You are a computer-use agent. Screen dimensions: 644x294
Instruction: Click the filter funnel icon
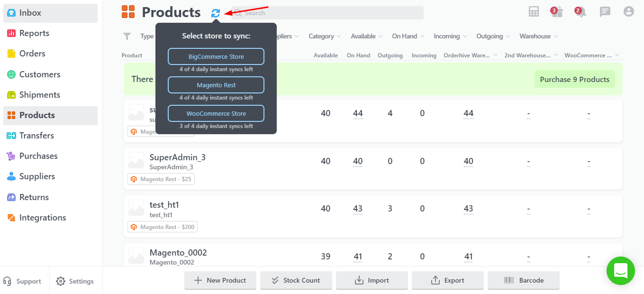pos(127,36)
